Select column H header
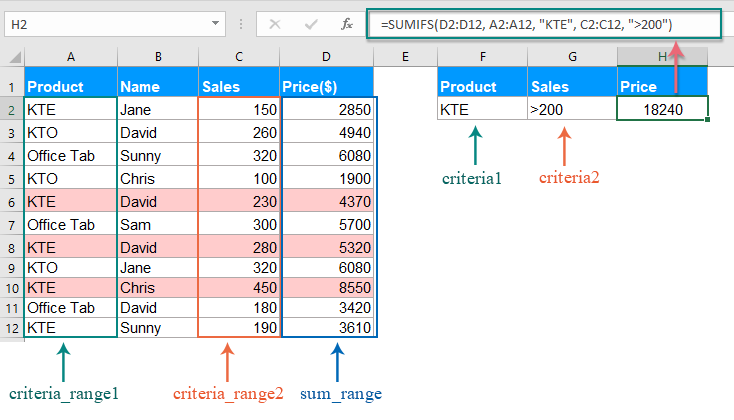The height and width of the screenshot is (420, 734). click(662, 57)
